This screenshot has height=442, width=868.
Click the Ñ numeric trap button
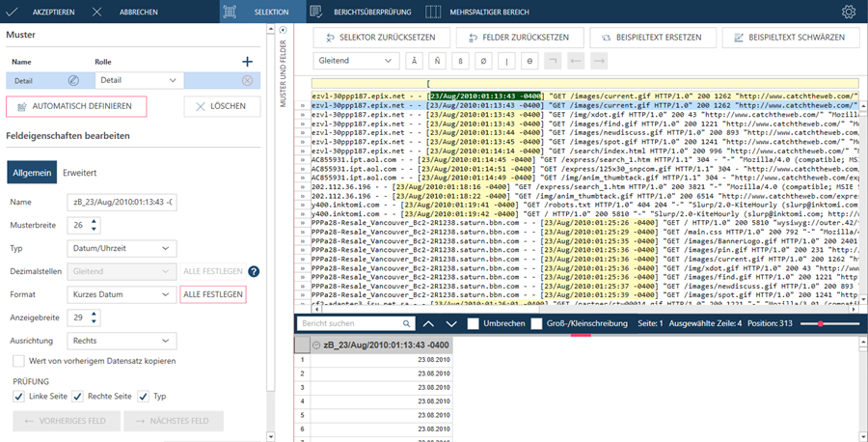tap(437, 61)
